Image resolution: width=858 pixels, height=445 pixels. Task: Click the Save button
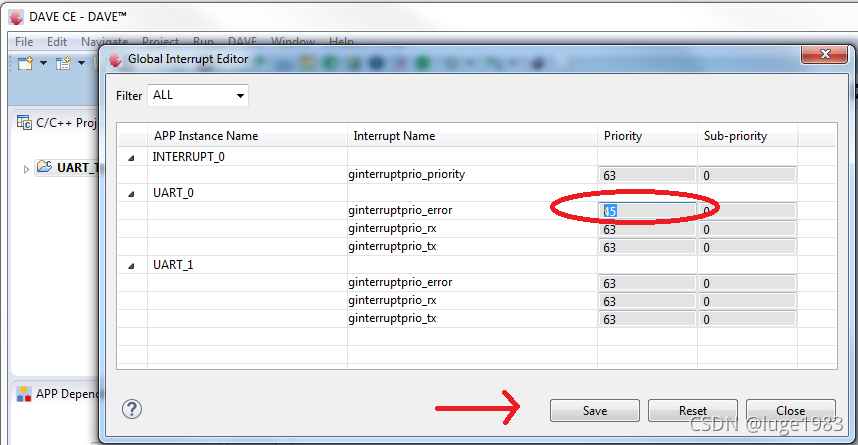click(594, 411)
